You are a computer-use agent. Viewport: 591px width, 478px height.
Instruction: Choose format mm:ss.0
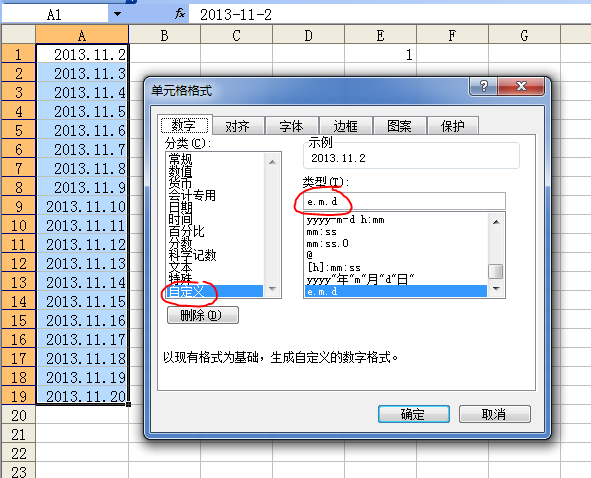pos(395,244)
